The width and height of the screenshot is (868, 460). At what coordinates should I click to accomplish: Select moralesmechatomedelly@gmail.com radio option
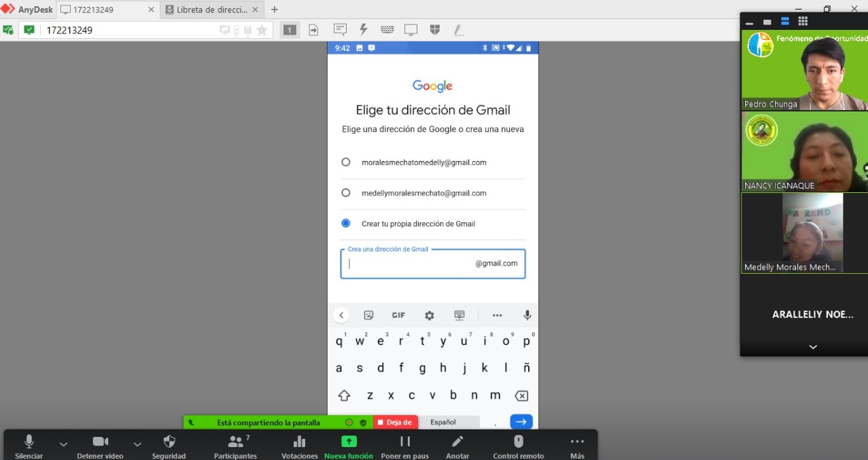[x=346, y=162]
